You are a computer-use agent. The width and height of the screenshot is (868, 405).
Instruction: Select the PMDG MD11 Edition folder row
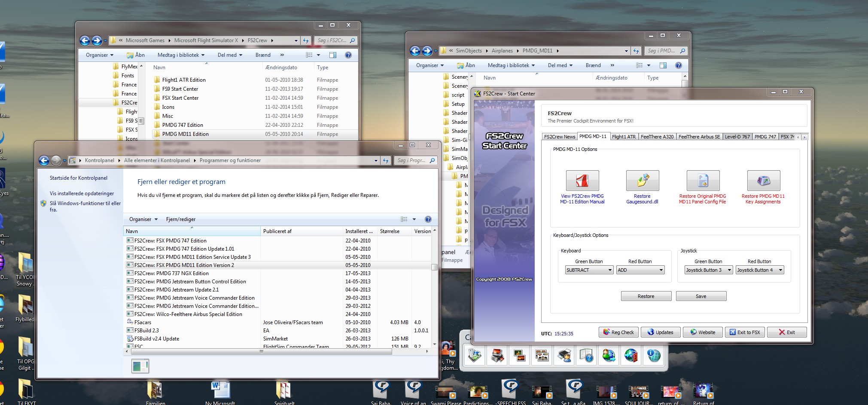(x=255, y=134)
